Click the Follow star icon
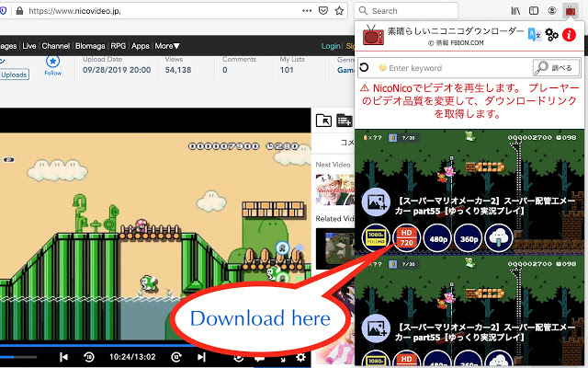The width and height of the screenshot is (588, 368). (53, 62)
